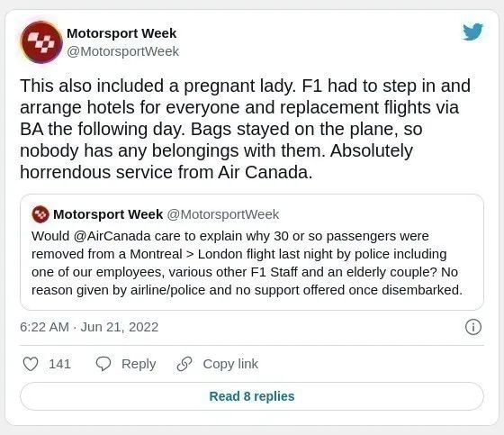
Task: Click the Copy link text
Action: [230, 364]
